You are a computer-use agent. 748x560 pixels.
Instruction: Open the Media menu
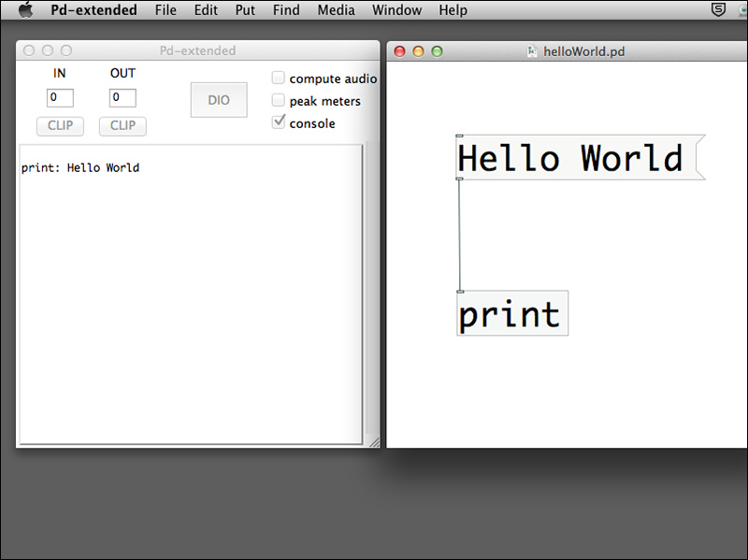click(337, 10)
